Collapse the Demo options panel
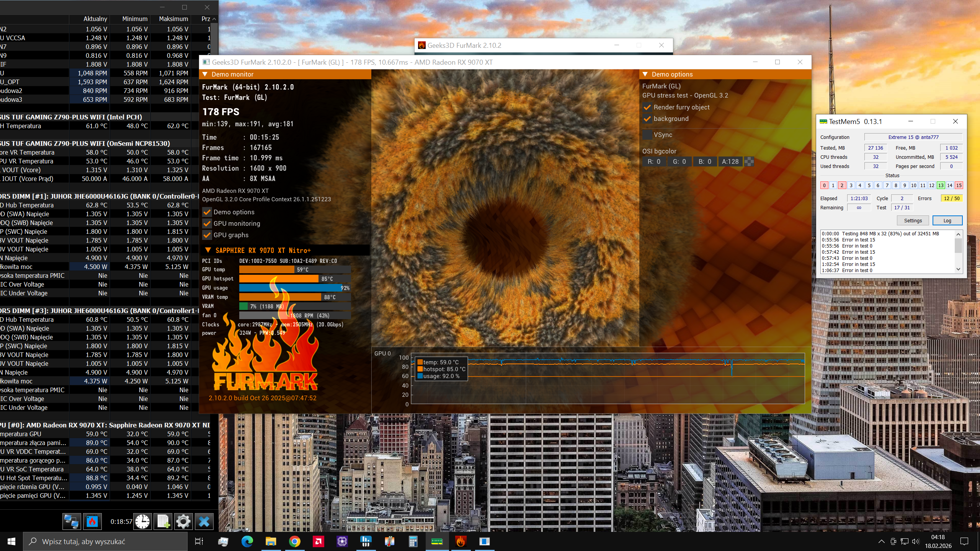Image resolution: width=980 pixels, height=551 pixels. pyautogui.click(x=645, y=74)
